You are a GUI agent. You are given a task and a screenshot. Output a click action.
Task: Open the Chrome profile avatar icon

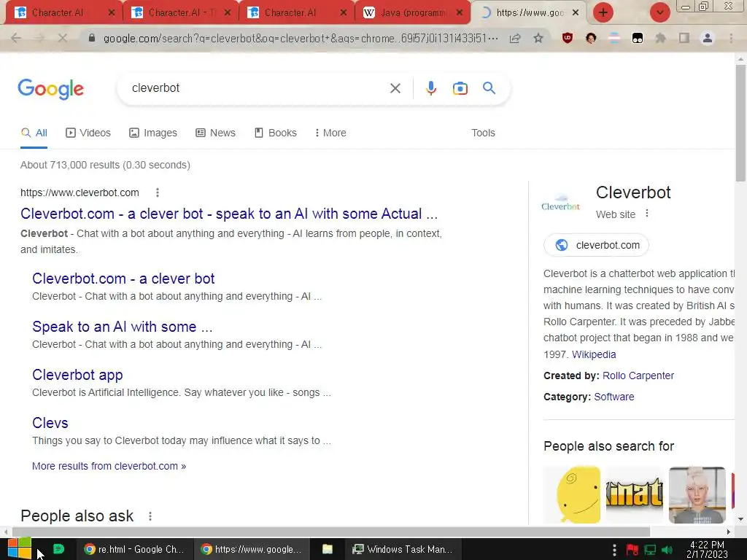tap(708, 38)
